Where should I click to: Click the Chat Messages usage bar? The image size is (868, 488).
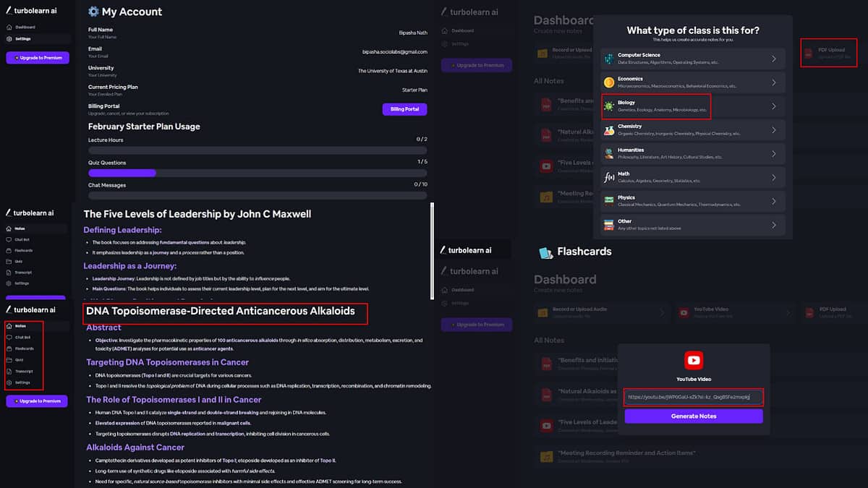258,196
